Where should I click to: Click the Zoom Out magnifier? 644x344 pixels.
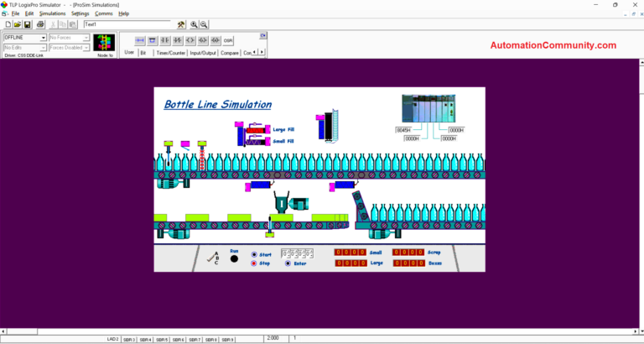[204, 25]
